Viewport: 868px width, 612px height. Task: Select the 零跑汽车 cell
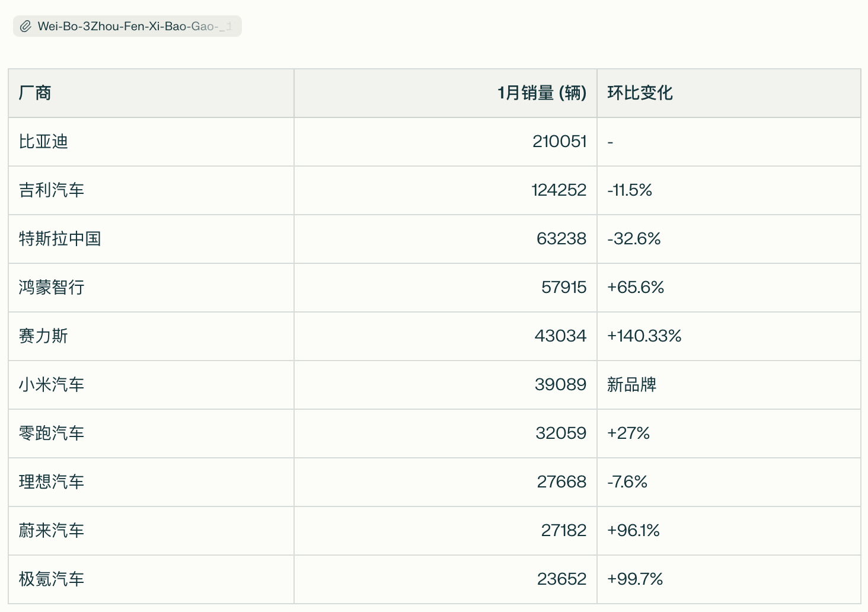click(x=52, y=434)
